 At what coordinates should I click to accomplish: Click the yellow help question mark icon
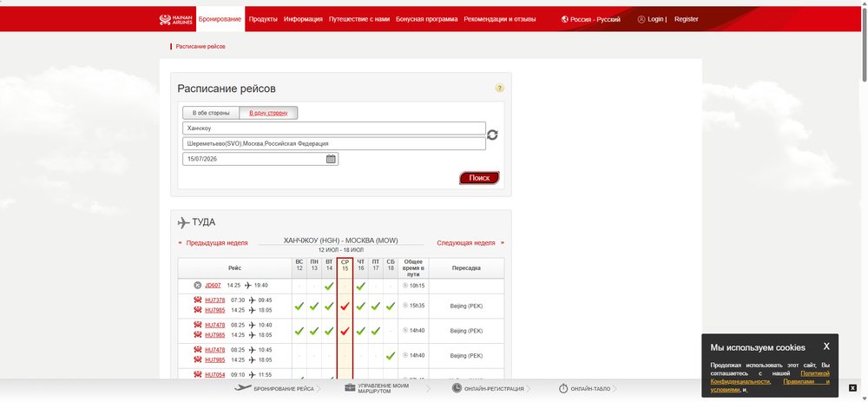[x=499, y=88]
